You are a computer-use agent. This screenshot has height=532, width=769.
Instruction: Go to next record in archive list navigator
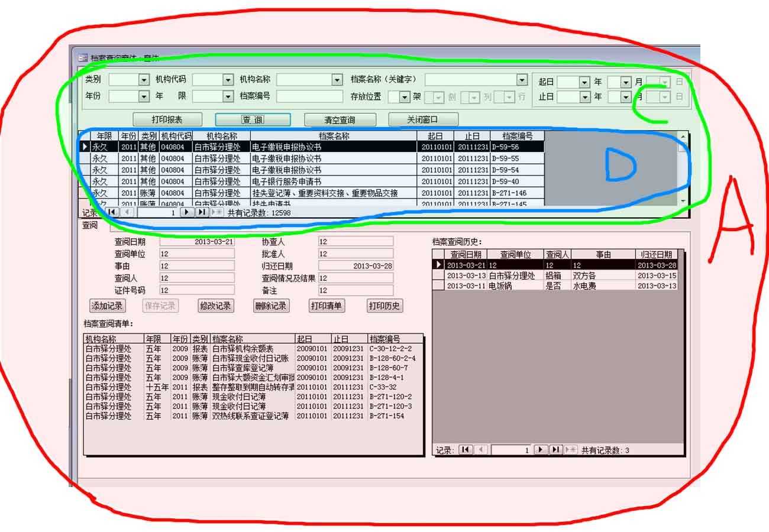pyautogui.click(x=187, y=212)
